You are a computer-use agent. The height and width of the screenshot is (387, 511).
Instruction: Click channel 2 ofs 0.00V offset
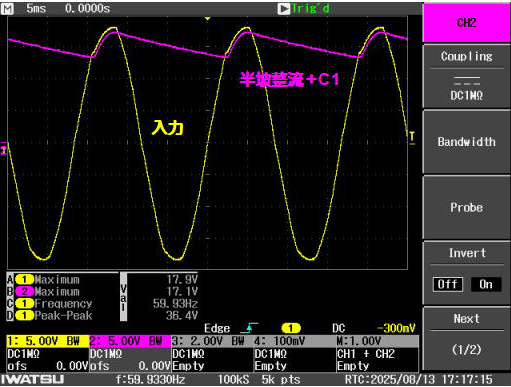pyautogui.click(x=130, y=366)
